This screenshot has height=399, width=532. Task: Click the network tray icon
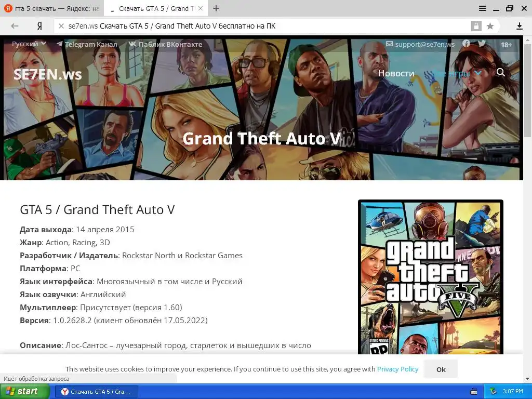(493, 392)
